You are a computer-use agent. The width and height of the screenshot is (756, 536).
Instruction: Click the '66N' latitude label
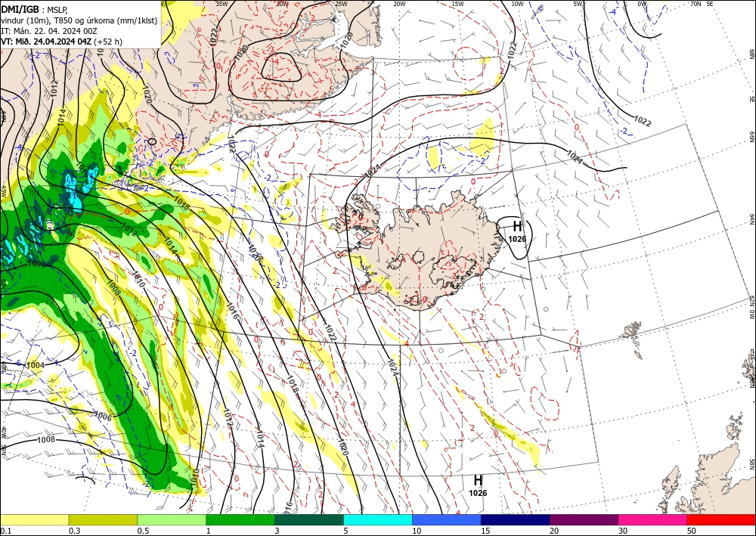[x=751, y=137]
